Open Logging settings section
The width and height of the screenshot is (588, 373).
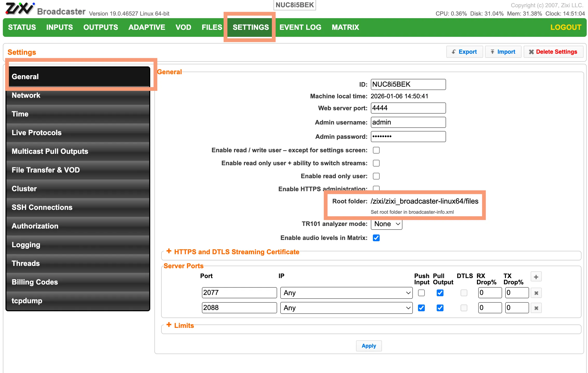pos(78,245)
